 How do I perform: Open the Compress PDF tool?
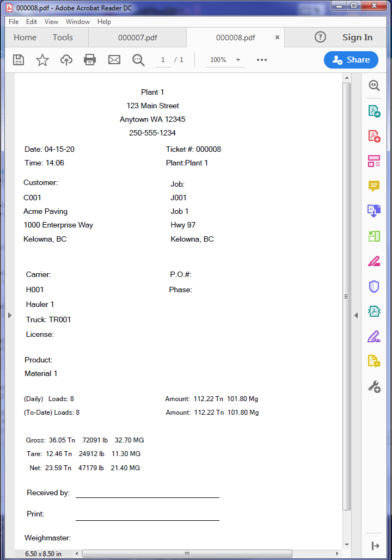374,311
